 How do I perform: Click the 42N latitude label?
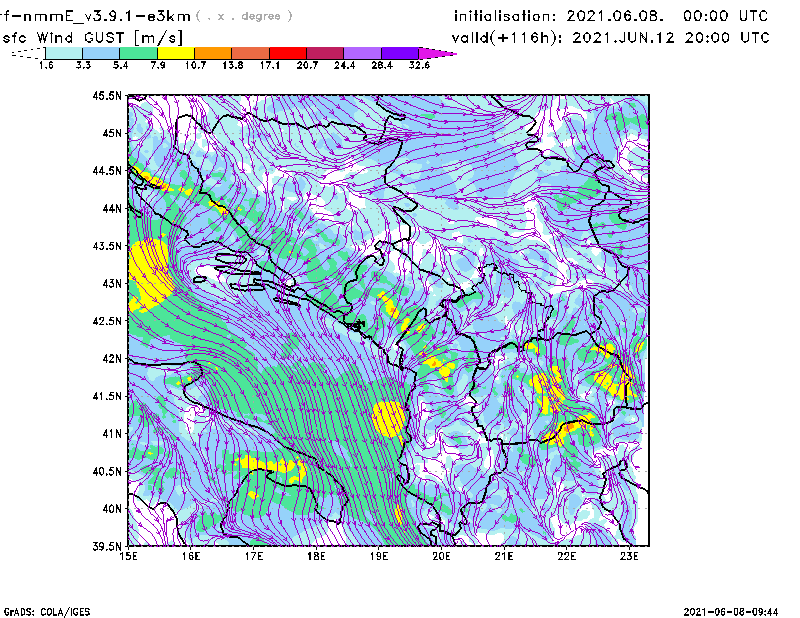click(x=112, y=358)
